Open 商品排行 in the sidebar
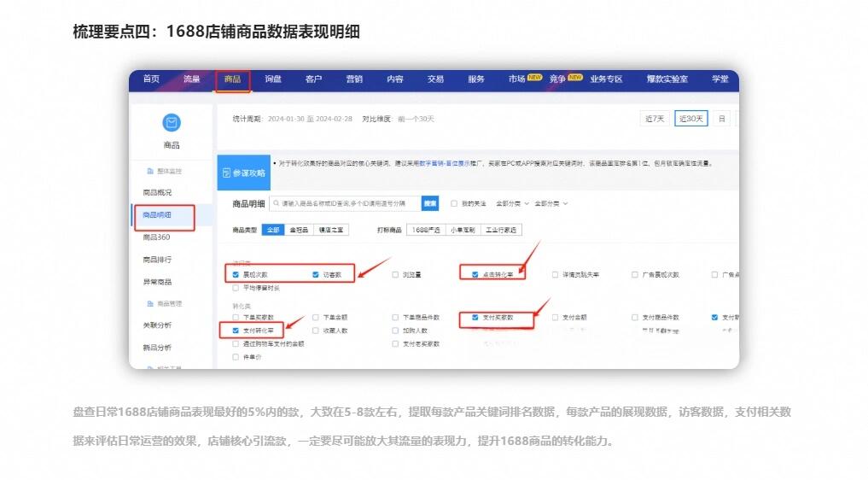Viewport: 868px width, 480px height. point(157,259)
